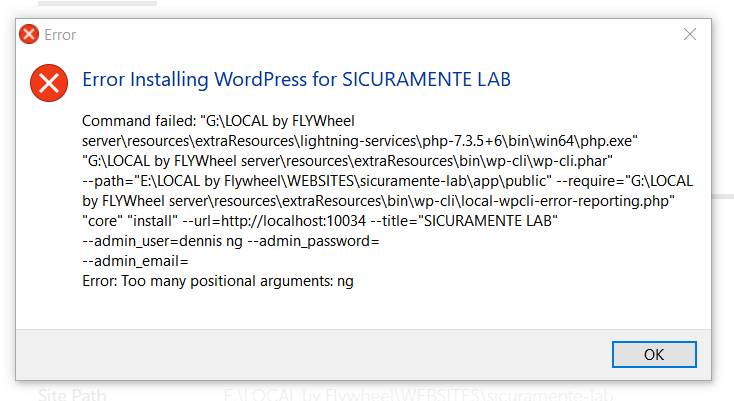Click the line containing "--url=http://localhost:10034"
734x401 pixels.
point(320,221)
